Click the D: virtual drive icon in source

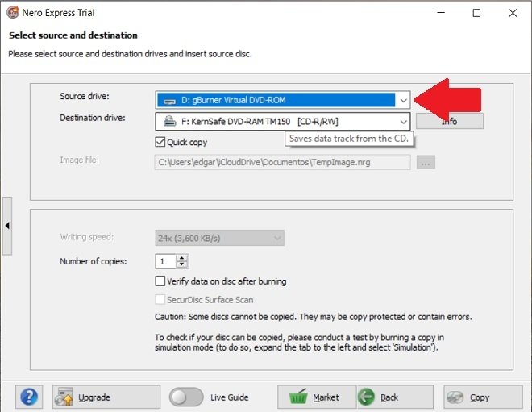(169, 101)
